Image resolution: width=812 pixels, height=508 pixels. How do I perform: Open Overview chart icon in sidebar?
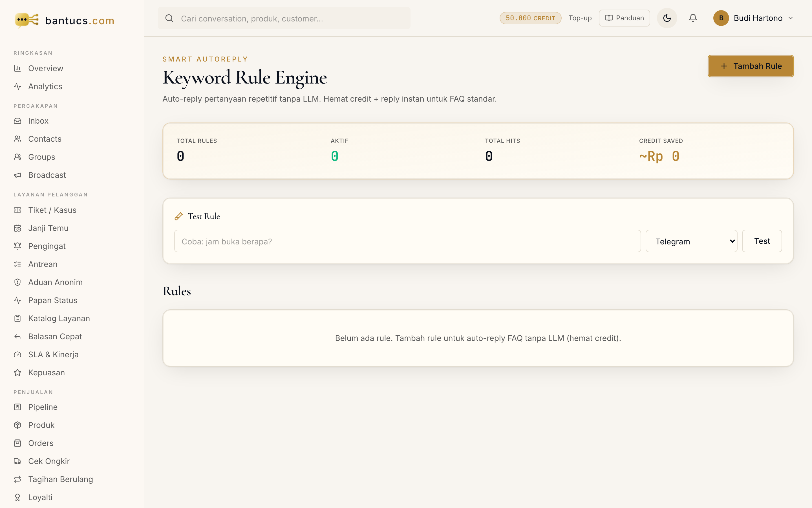17,68
